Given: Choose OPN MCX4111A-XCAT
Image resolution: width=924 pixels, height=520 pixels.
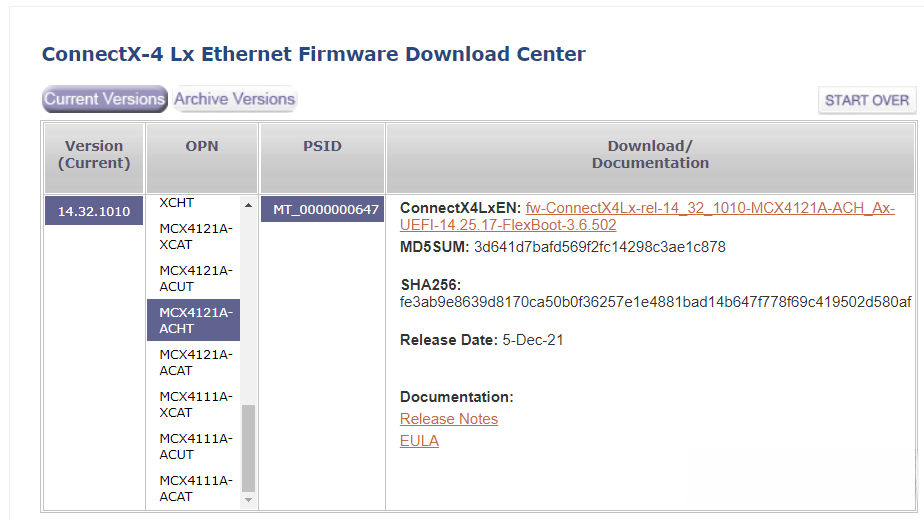Looking at the screenshot, I should (x=193, y=404).
